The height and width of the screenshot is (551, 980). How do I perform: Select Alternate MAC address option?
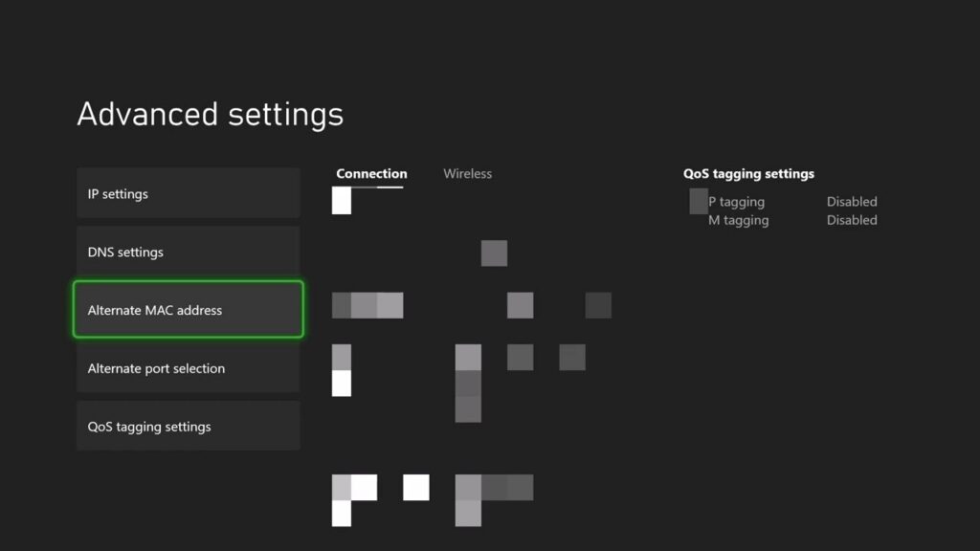click(189, 309)
